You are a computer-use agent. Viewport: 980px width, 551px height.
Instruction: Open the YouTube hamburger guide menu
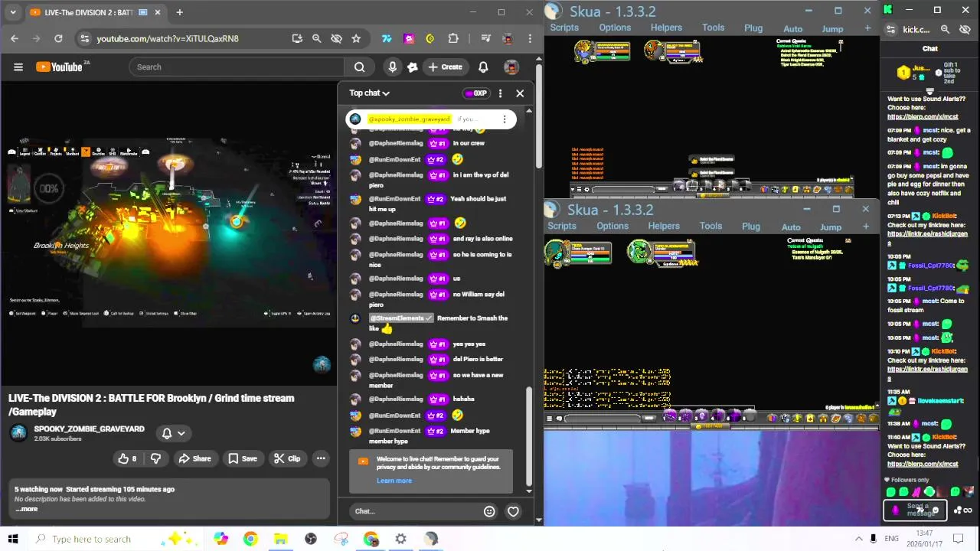[18, 67]
